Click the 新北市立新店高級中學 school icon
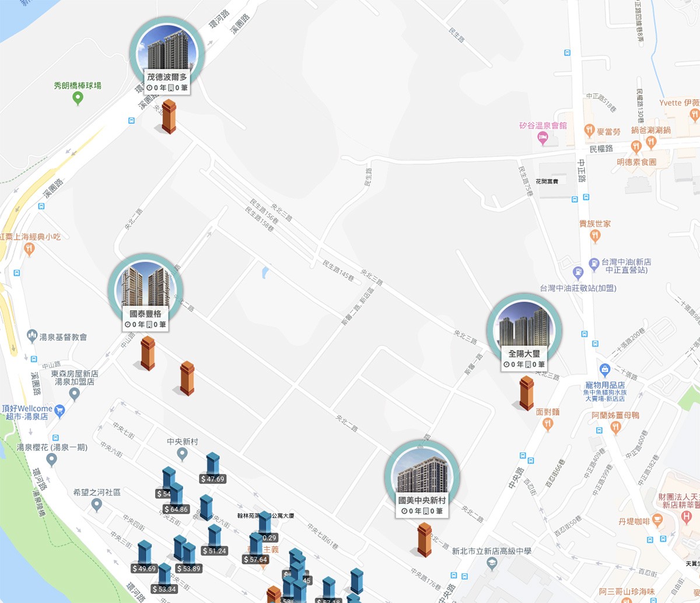The image size is (700, 603). [x=491, y=563]
